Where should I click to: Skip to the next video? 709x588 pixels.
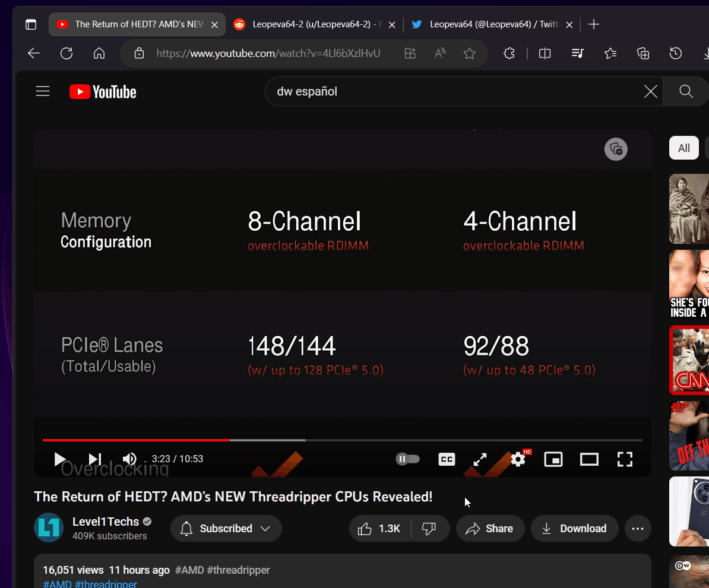(x=94, y=459)
